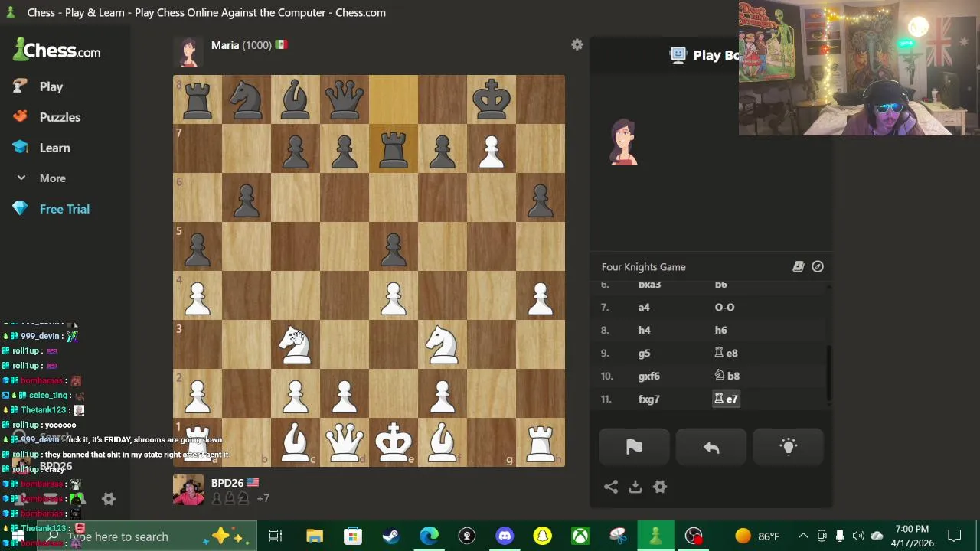The image size is (980, 551).
Task: Click the Resign flag button
Action: (x=634, y=448)
